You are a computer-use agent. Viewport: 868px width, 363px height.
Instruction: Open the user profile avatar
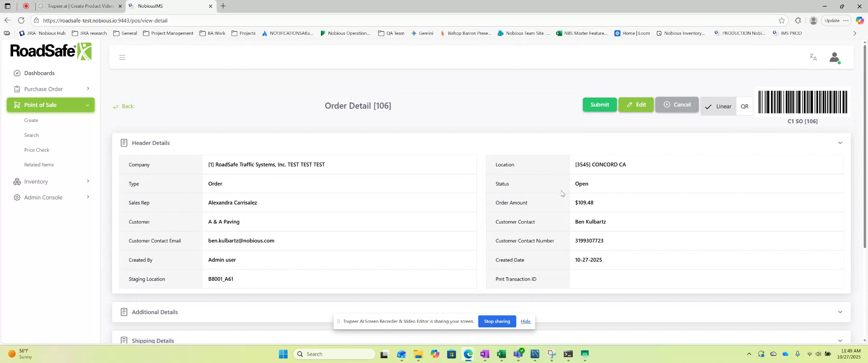tap(835, 57)
